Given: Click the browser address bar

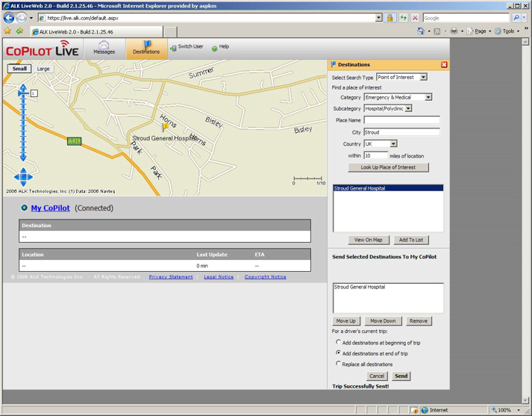Looking at the screenshot, I should 206,18.
